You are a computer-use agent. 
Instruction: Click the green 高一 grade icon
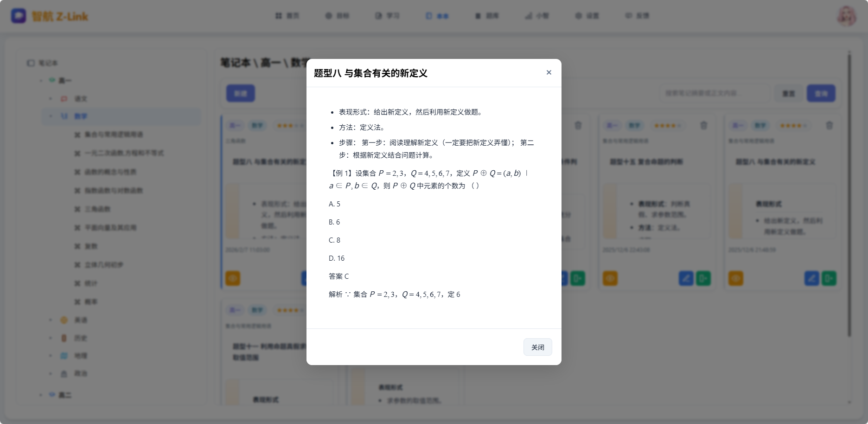coord(52,80)
